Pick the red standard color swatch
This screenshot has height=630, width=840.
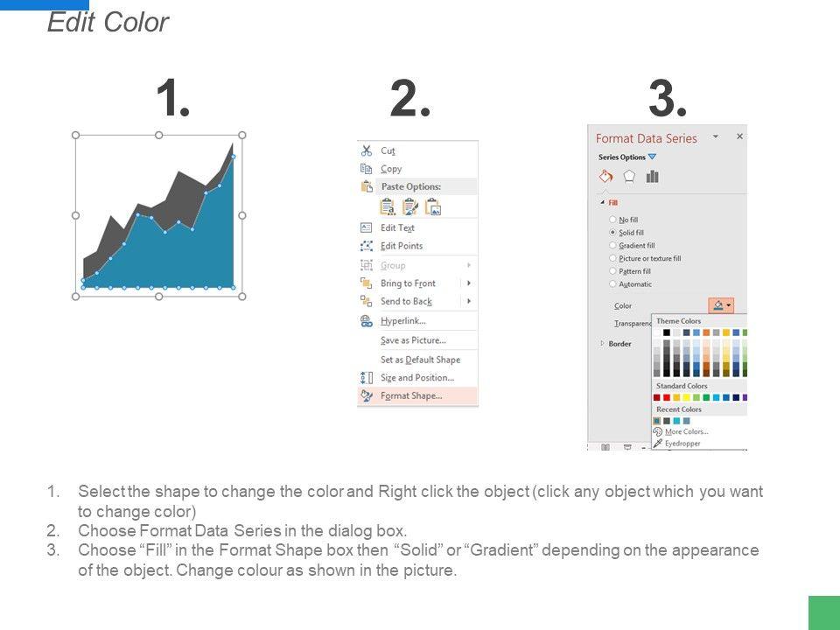coord(667,398)
